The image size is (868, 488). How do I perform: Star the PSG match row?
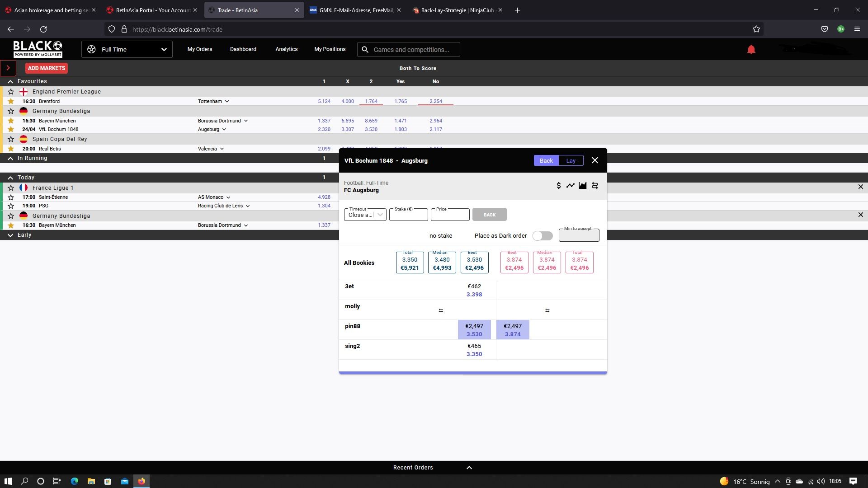[x=11, y=206]
